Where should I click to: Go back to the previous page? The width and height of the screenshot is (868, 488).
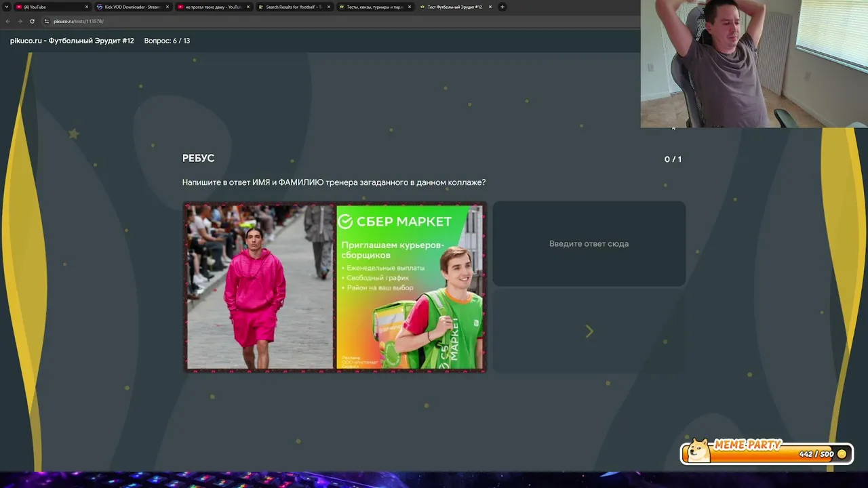tap(7, 21)
